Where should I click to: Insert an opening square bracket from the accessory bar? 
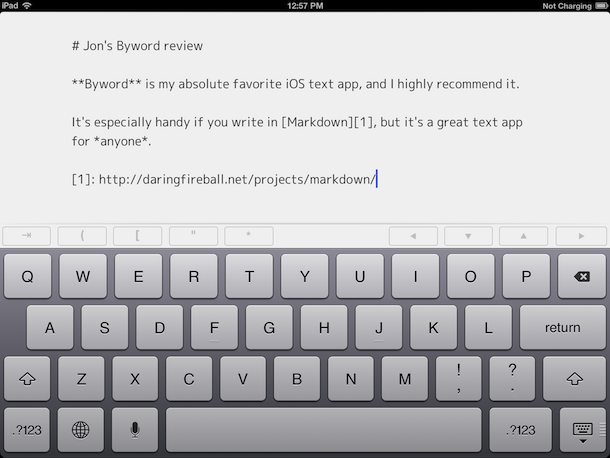point(137,236)
